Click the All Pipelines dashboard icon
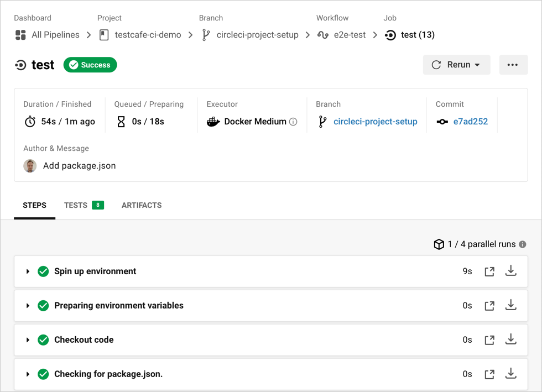Image resolution: width=542 pixels, height=392 pixels. 20,35
